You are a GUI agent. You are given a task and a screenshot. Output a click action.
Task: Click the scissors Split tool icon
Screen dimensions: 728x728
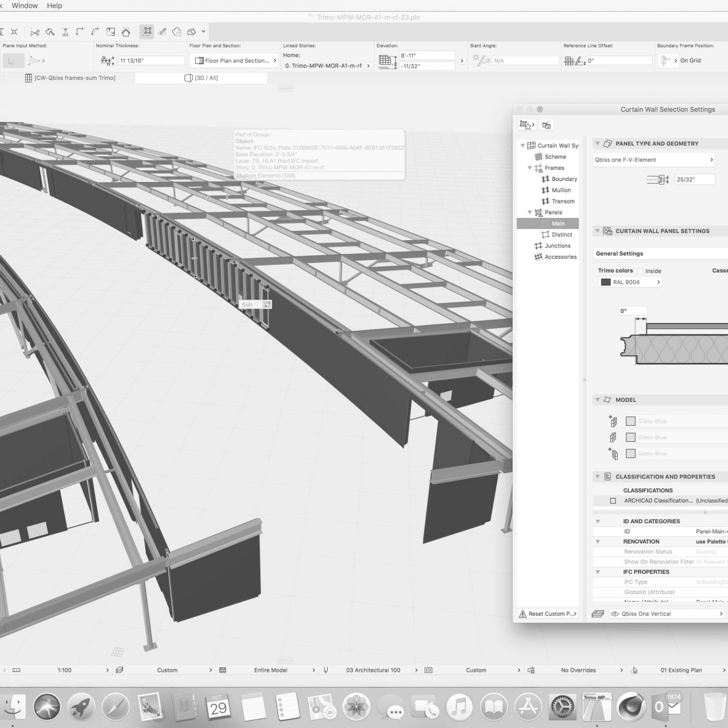[34, 32]
